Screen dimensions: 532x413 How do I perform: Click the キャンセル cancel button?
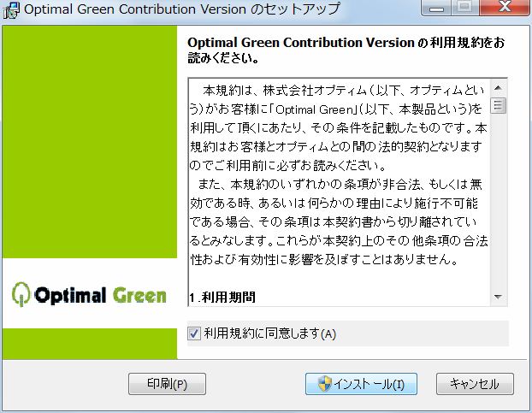click(x=475, y=384)
